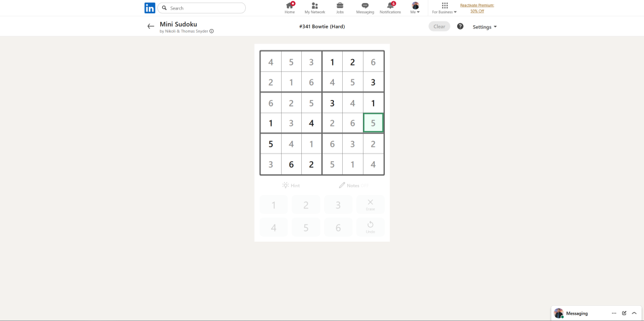Click the Mini Sudoku heading
This screenshot has width=644, height=321.
tap(178, 25)
